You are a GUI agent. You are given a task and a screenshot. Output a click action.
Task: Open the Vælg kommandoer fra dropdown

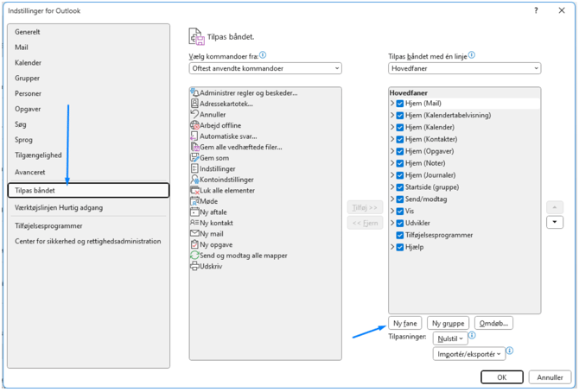click(264, 68)
